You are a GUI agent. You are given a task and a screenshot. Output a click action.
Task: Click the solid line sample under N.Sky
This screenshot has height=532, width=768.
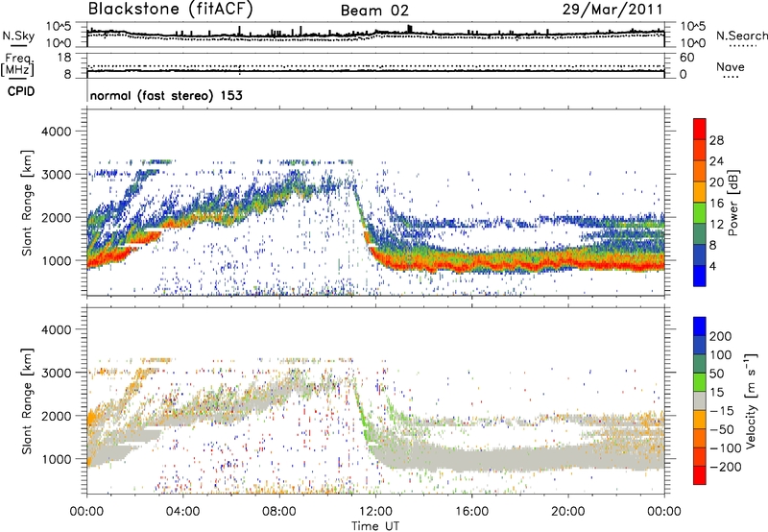(x=18, y=45)
